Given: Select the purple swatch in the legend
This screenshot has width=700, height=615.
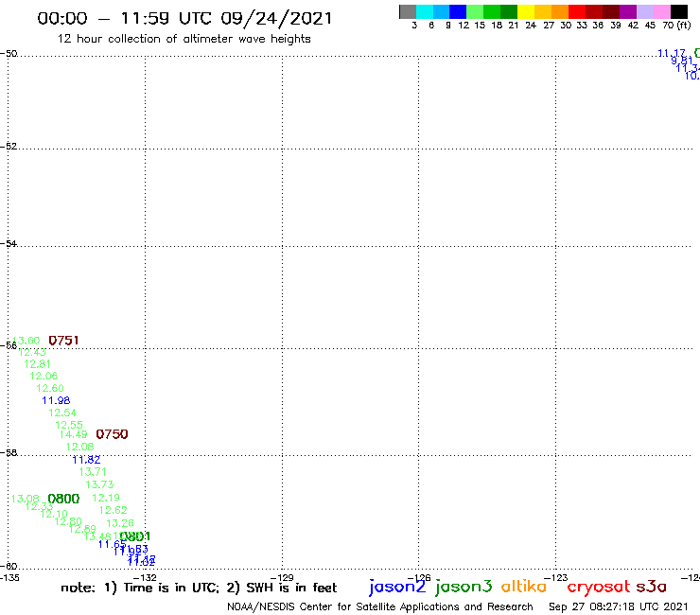Looking at the screenshot, I should 628,11.
